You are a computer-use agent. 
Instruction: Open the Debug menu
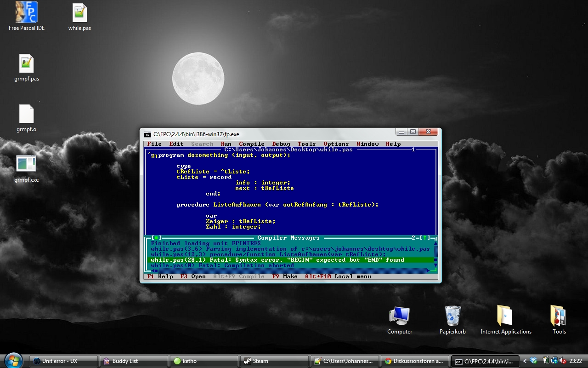coord(281,144)
